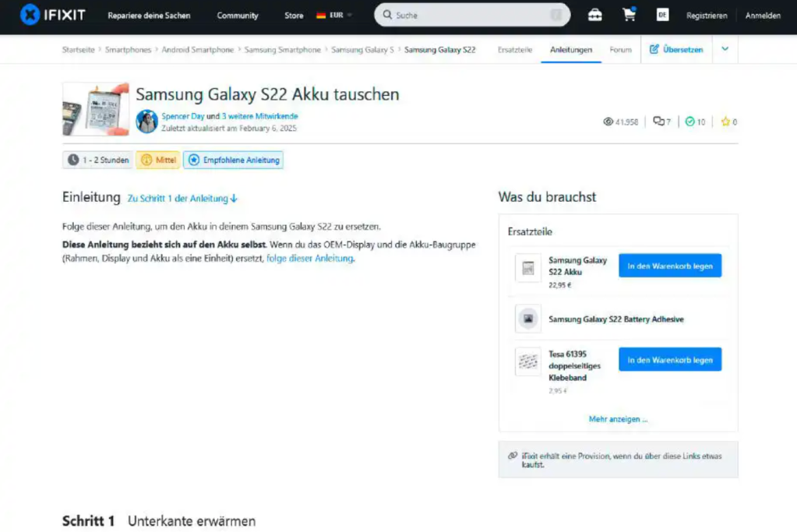The height and width of the screenshot is (532, 797).
Task: Favorite the guide with star icon
Action: [x=725, y=122]
